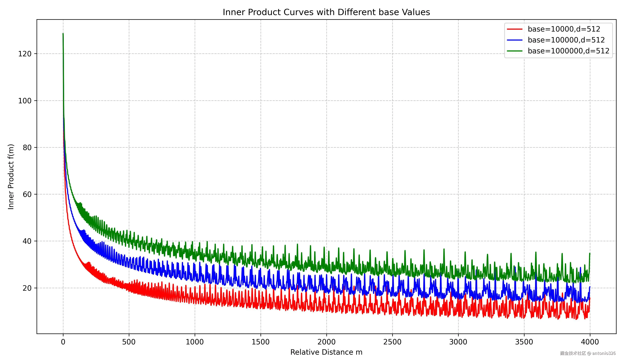Click the blue line swatch in legend
624x364 pixels.
point(515,40)
